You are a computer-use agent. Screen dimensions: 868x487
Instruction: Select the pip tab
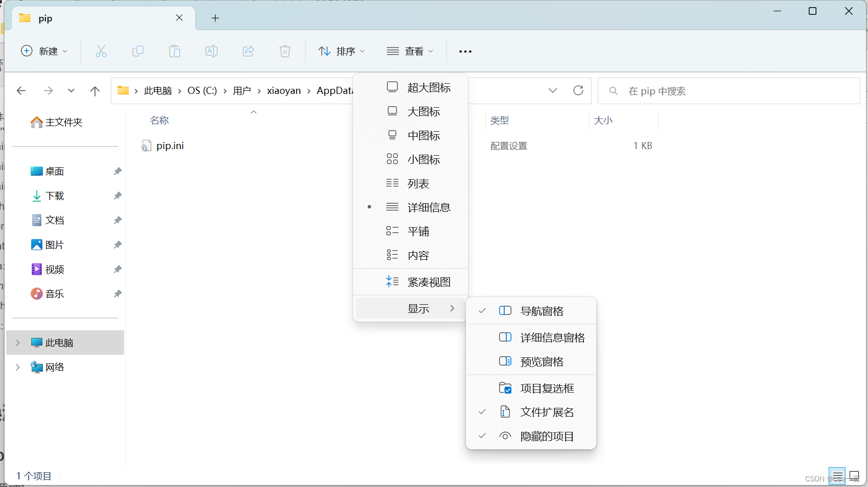click(x=104, y=18)
